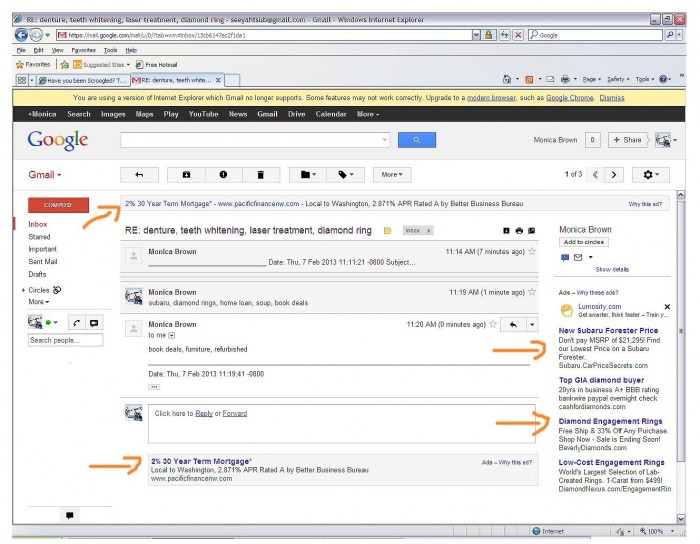Click the reply arrow on 11:20 message
The width and height of the screenshot is (700, 544).
coord(513,324)
